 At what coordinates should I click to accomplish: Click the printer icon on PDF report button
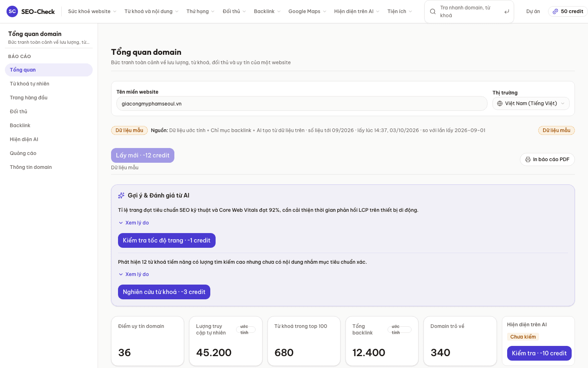[528, 159]
